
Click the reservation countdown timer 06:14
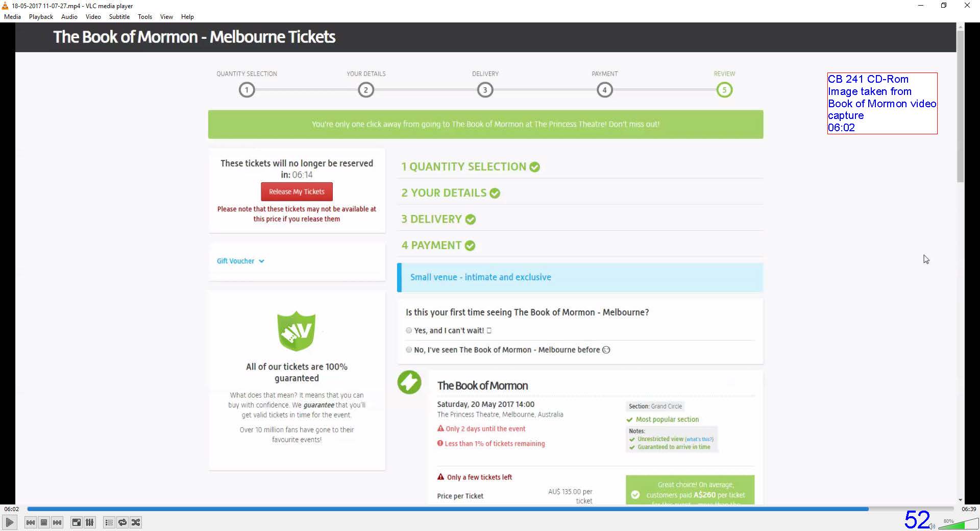pos(302,175)
